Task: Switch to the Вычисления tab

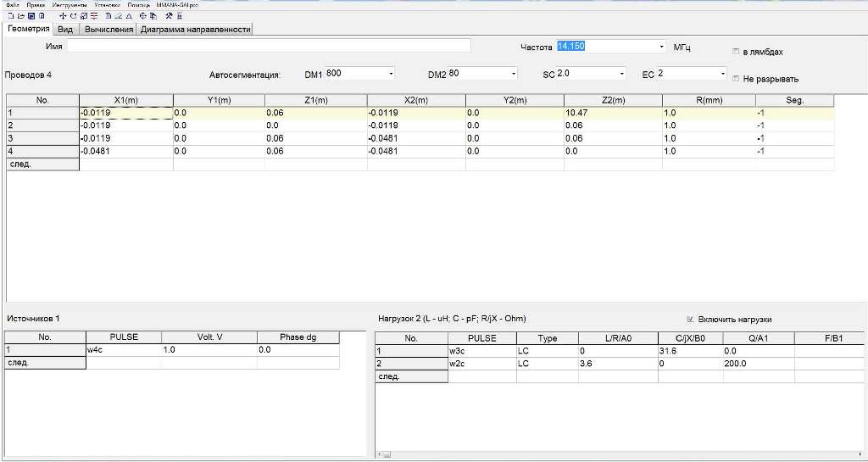Action: pyautogui.click(x=108, y=29)
